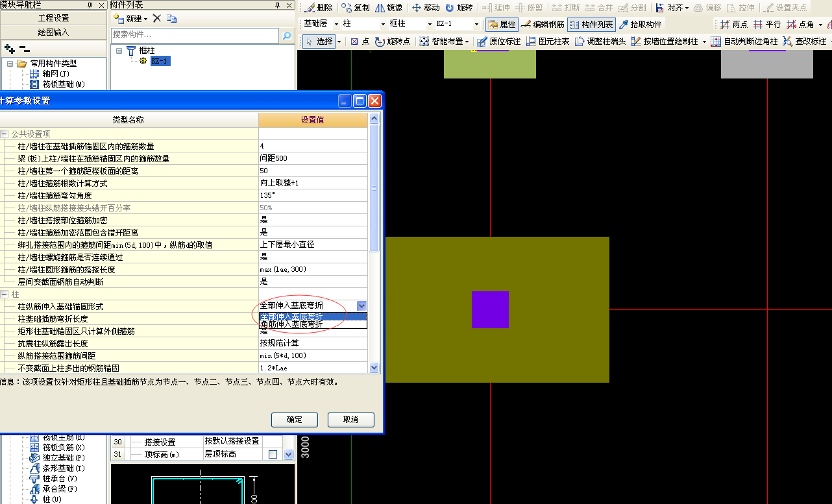The image size is (832, 504).
Task: Open 编辑钢筋 rebar editor
Action: pyautogui.click(x=543, y=25)
